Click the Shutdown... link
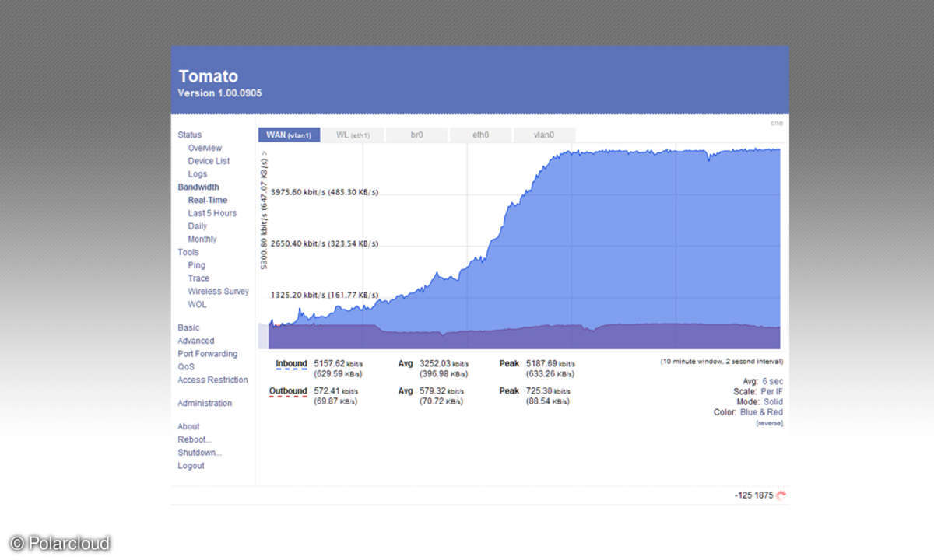 (x=199, y=453)
